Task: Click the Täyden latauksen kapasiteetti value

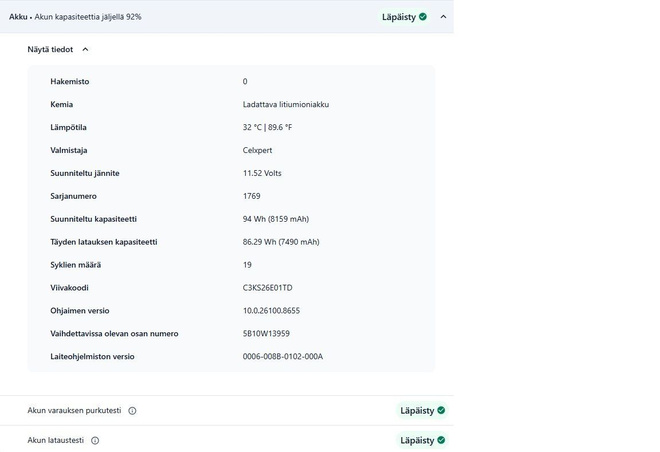Action: tap(281, 242)
